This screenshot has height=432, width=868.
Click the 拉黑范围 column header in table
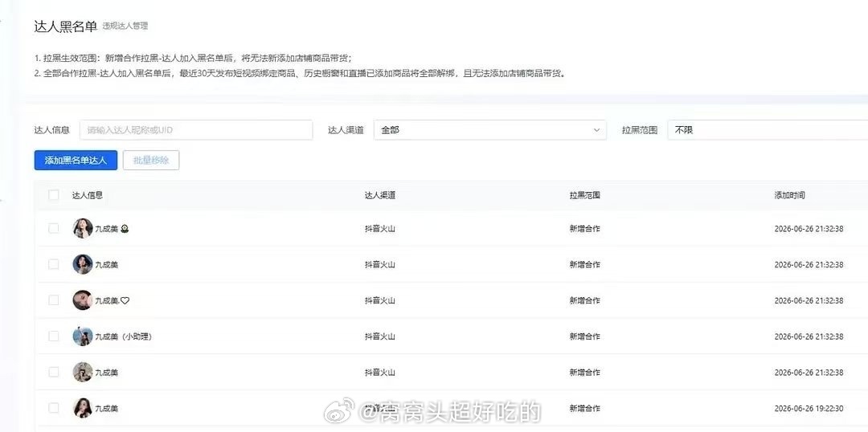pos(584,195)
